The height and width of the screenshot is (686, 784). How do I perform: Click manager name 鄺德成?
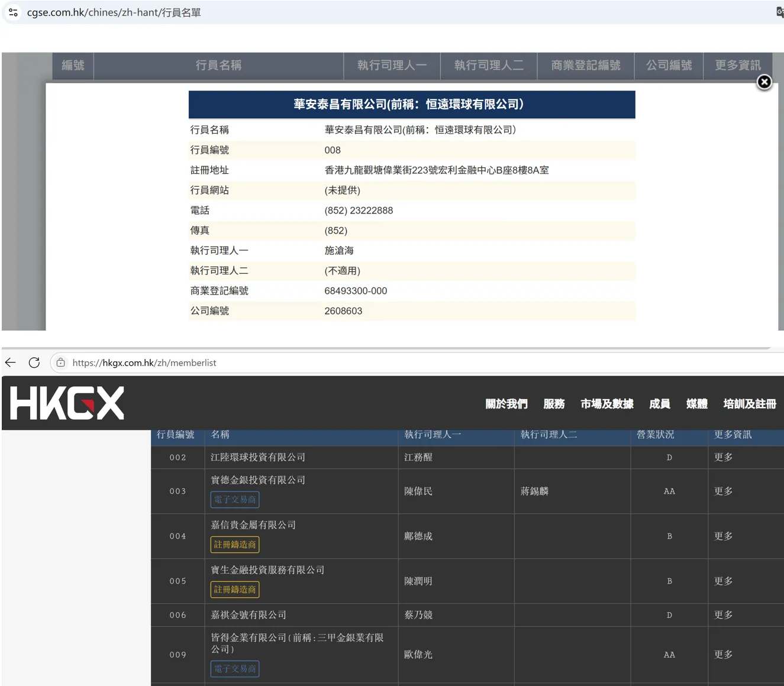pos(418,536)
